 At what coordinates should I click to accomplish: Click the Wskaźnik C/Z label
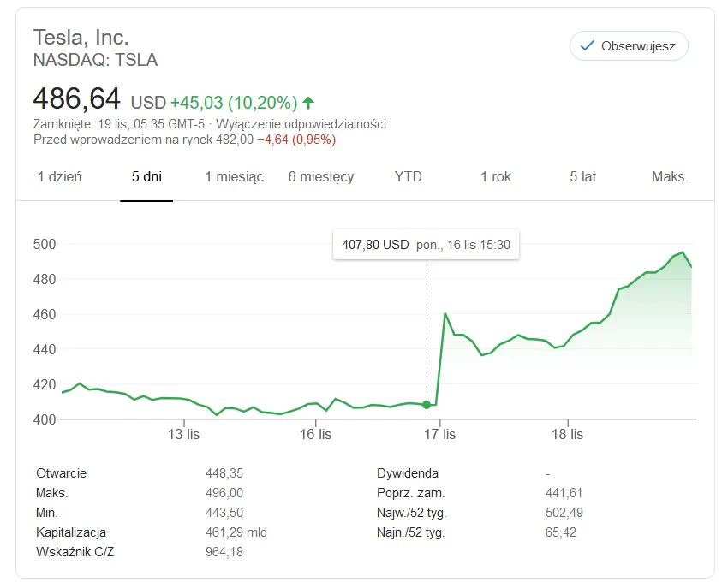pos(75,552)
